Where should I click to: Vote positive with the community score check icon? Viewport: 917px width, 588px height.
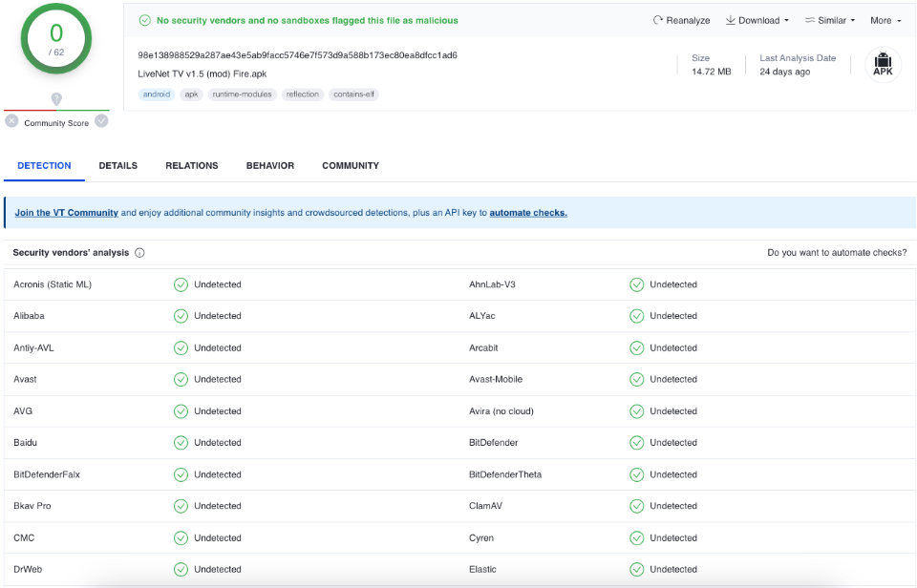pos(102,121)
